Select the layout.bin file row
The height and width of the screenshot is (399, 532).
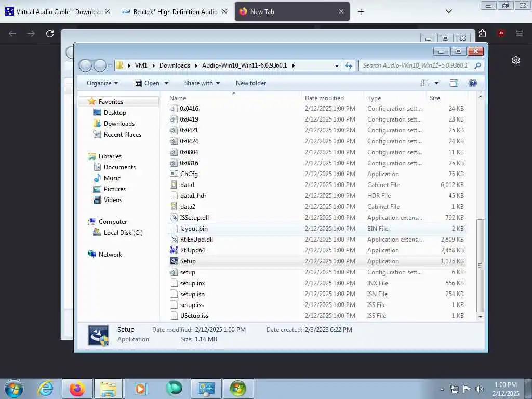tap(317, 229)
